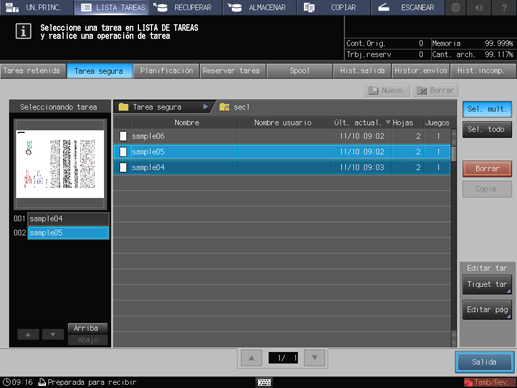Click the globe icon in top bar
The height and width of the screenshot is (388, 517).
pos(455,7)
